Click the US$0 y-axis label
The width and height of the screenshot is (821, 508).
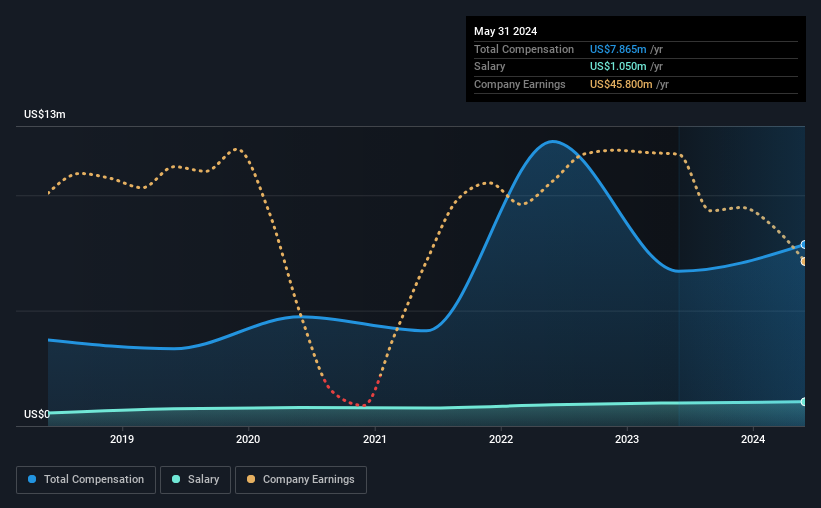click(37, 414)
